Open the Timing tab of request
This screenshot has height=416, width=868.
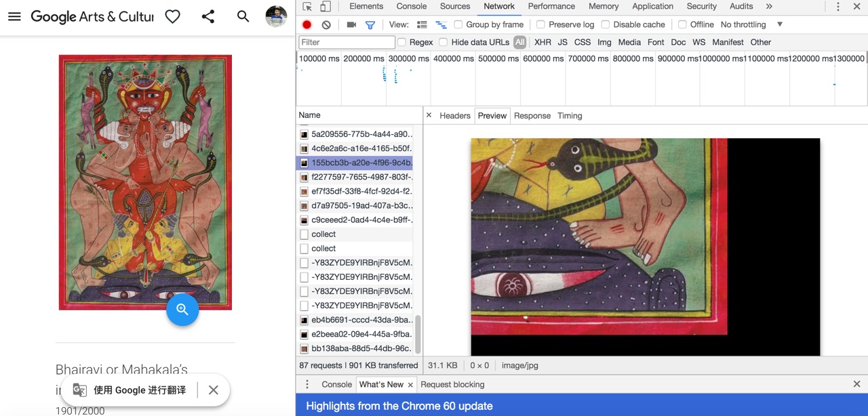pyautogui.click(x=570, y=116)
